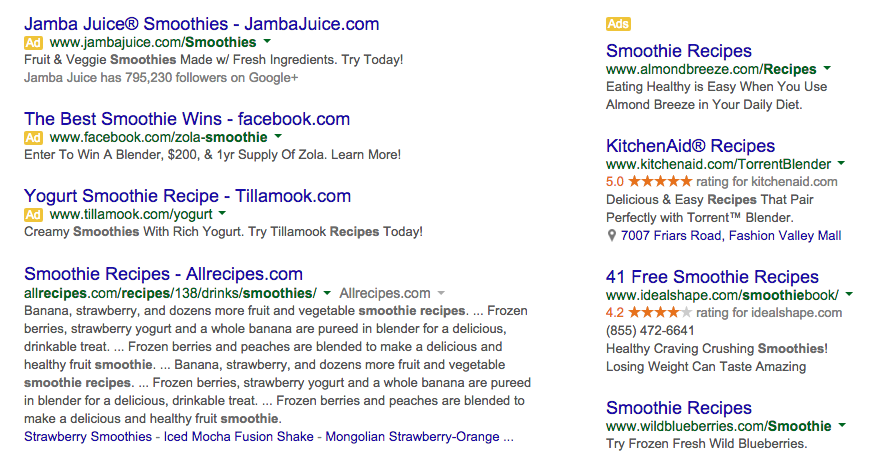Click the Ad badge beside the facebook.com URL
This screenshot has width=875, height=455.
pyautogui.click(x=33, y=137)
